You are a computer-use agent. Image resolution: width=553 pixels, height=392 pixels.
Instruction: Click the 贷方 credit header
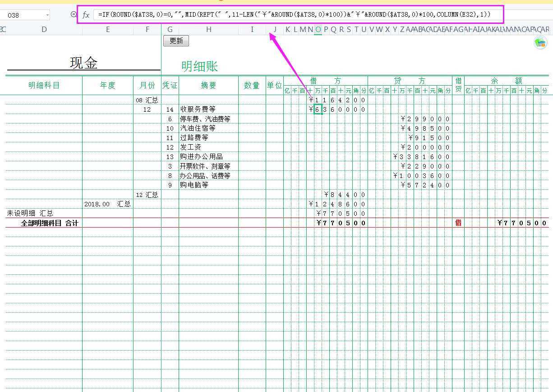pos(410,81)
